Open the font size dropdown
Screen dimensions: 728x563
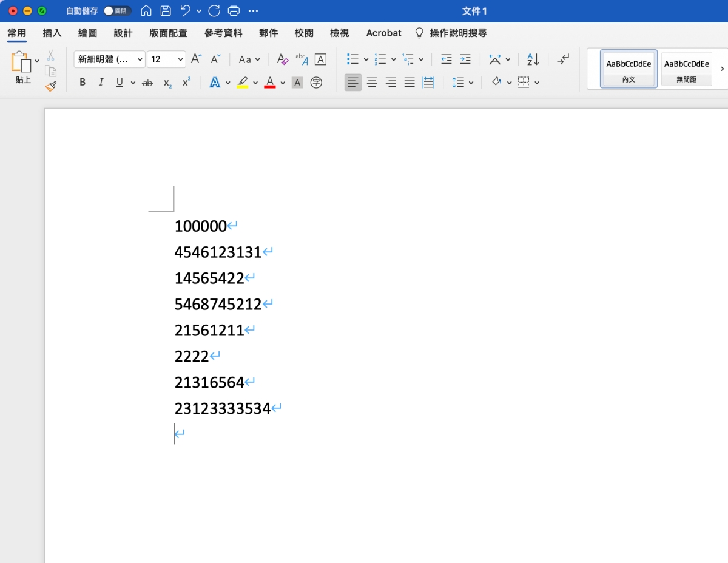[181, 59]
